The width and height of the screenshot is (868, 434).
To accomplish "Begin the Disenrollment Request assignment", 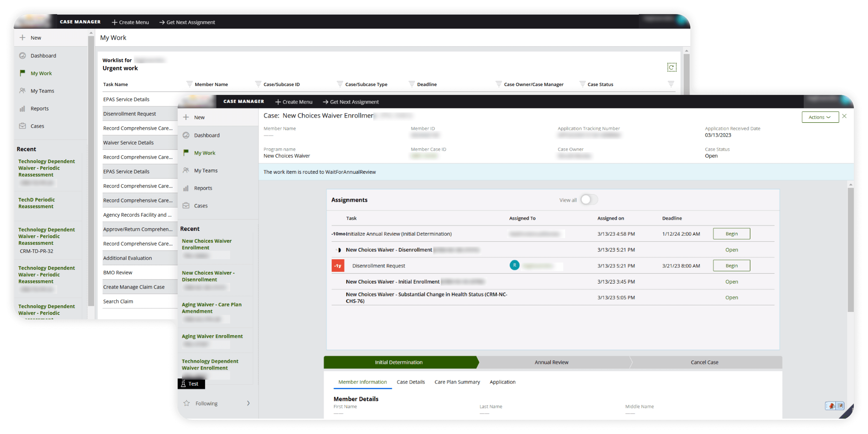I will pyautogui.click(x=731, y=266).
